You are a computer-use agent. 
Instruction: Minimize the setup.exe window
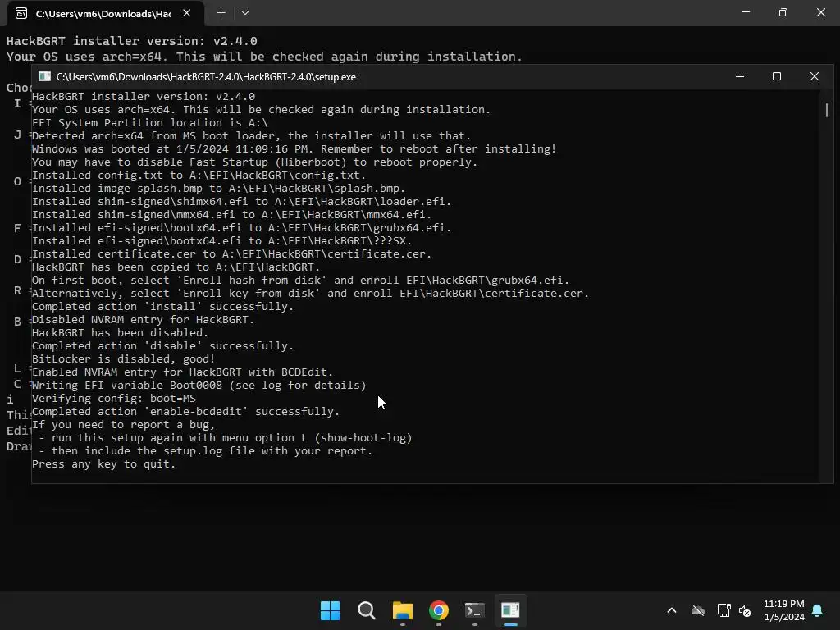740,76
